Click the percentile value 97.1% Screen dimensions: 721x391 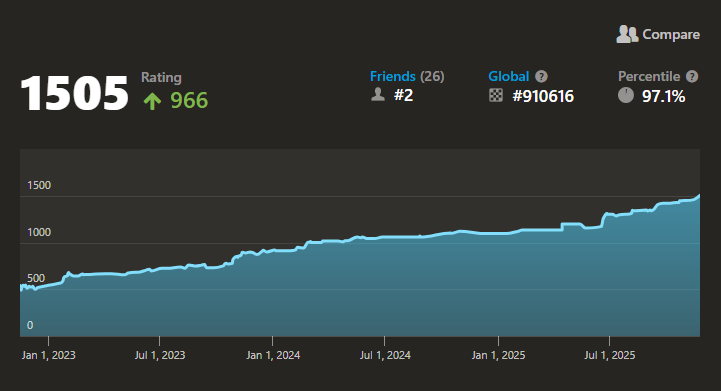tap(664, 96)
